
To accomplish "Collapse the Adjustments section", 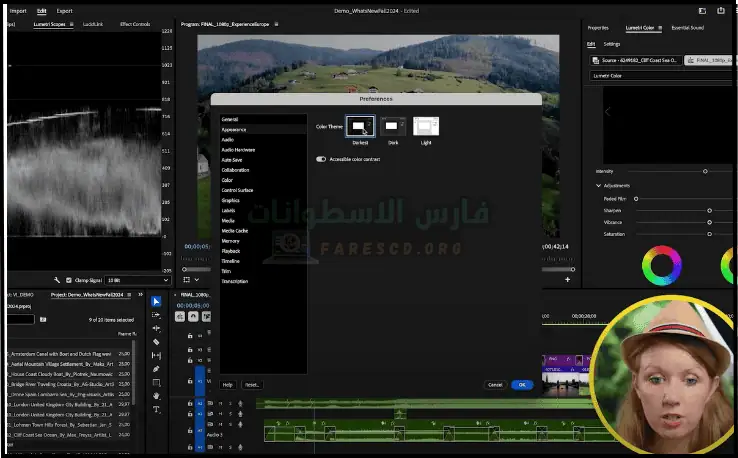I will [x=598, y=185].
